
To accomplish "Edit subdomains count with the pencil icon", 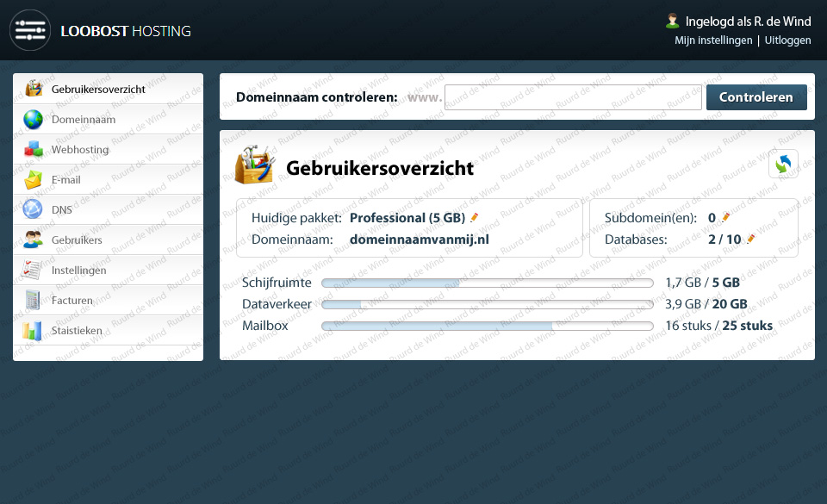I will pyautogui.click(x=725, y=217).
